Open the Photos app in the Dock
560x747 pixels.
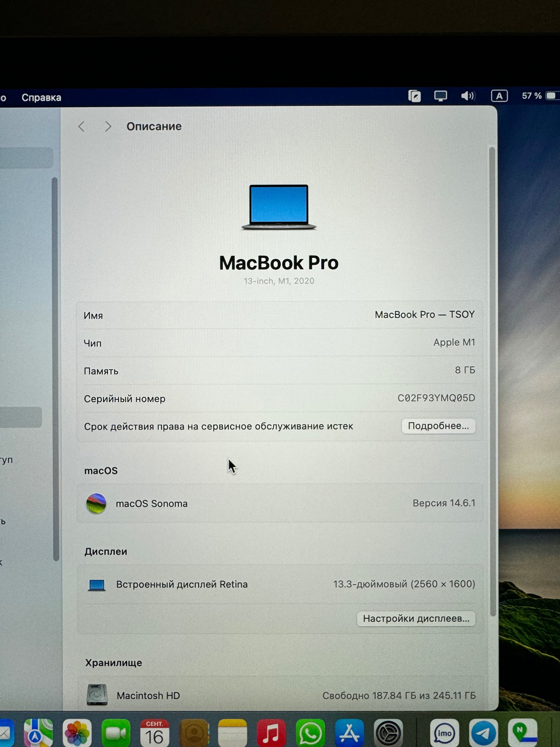(77, 733)
